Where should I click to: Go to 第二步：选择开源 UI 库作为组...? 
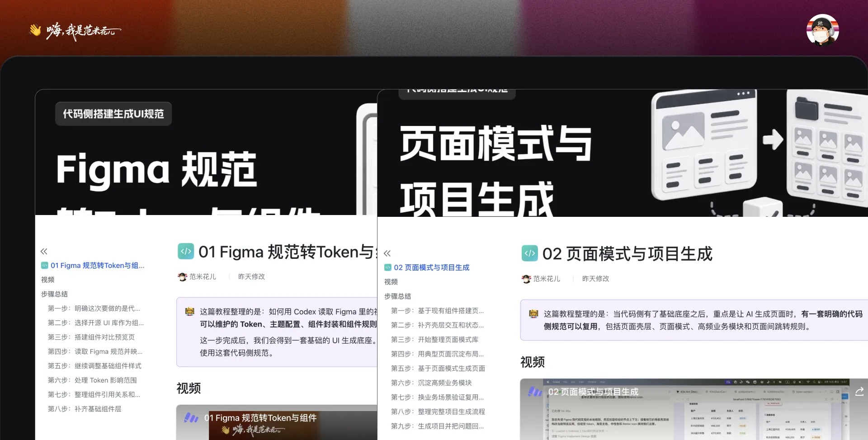tap(96, 323)
